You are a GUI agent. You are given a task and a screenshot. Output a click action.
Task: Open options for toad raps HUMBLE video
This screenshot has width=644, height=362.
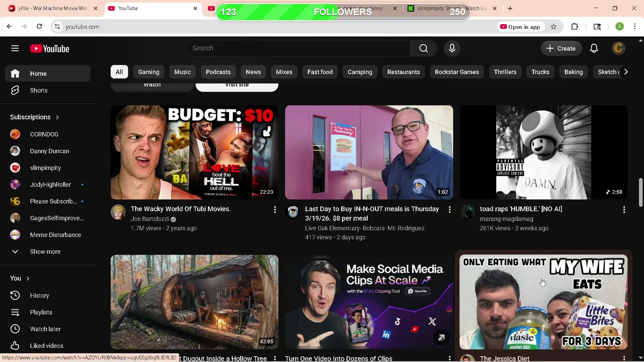(624, 210)
